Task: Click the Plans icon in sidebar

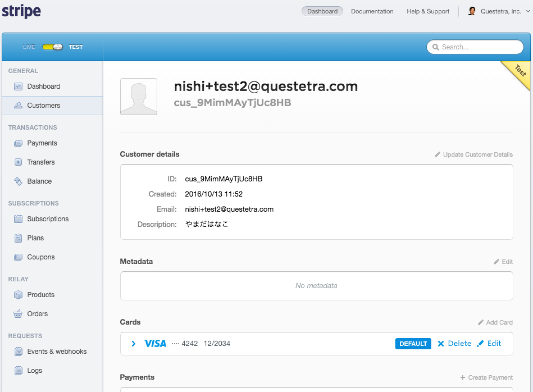Action: [x=18, y=238]
